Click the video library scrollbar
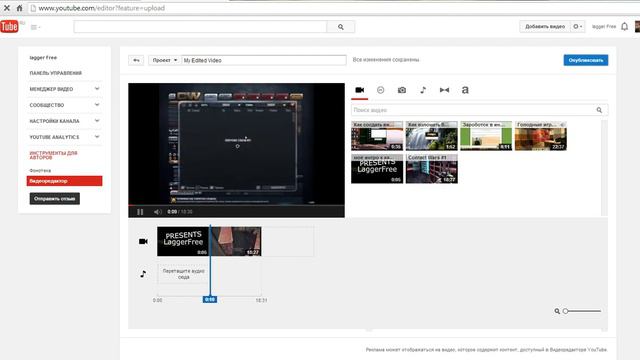 click(604, 167)
